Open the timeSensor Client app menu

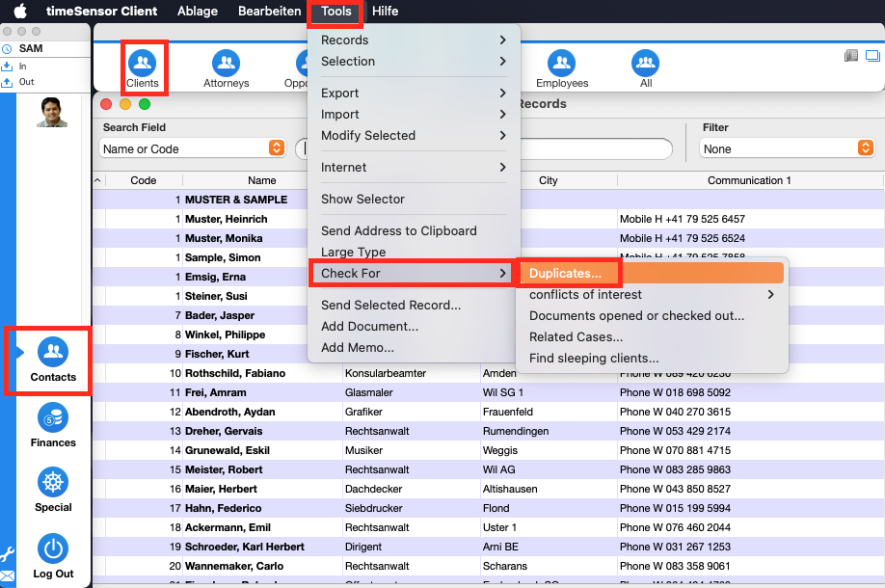point(101,11)
